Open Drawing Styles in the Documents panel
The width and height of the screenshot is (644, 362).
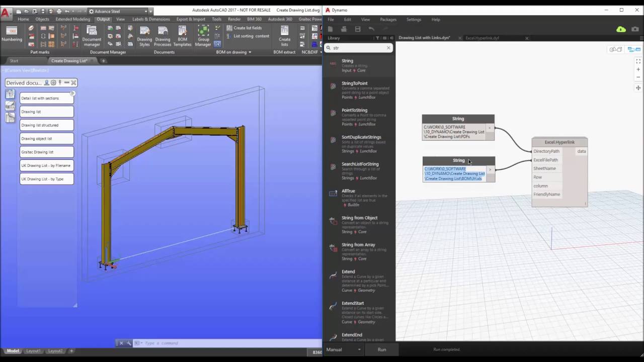coord(144,36)
